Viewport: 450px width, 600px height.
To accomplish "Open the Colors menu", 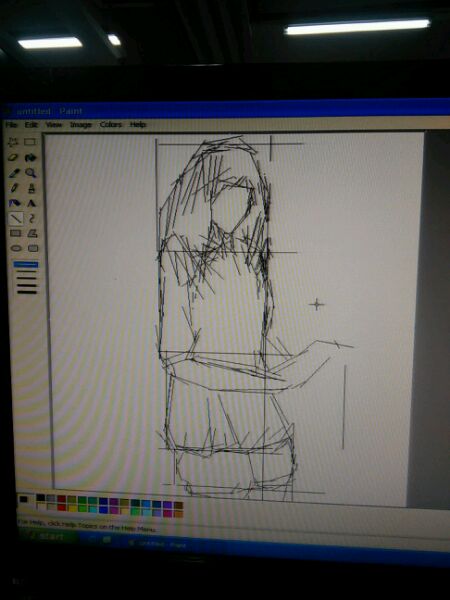I will point(111,124).
